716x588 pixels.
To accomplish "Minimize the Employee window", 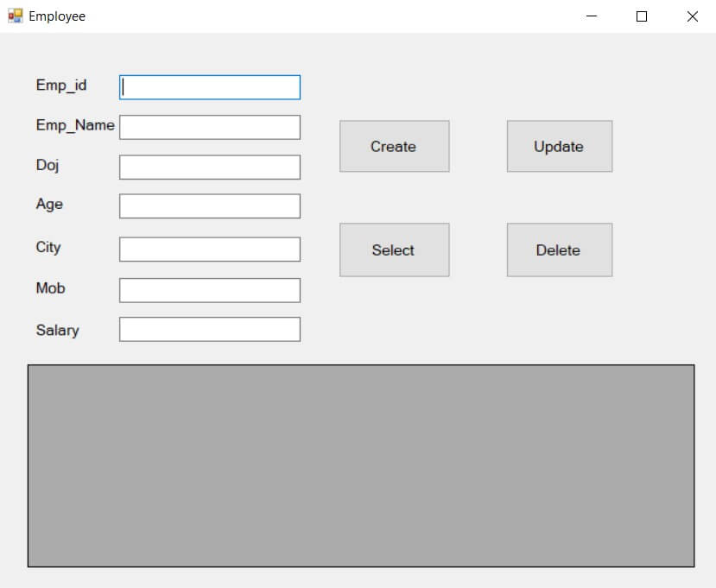I will click(x=592, y=16).
